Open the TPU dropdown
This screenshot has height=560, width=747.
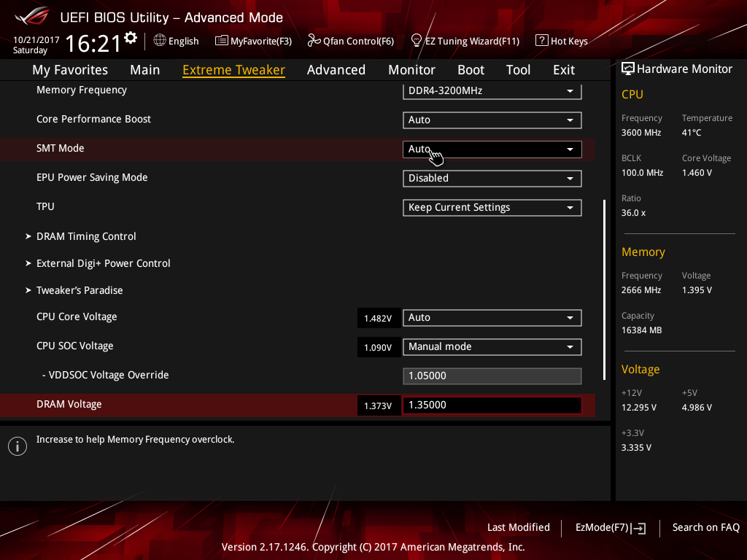pos(492,208)
